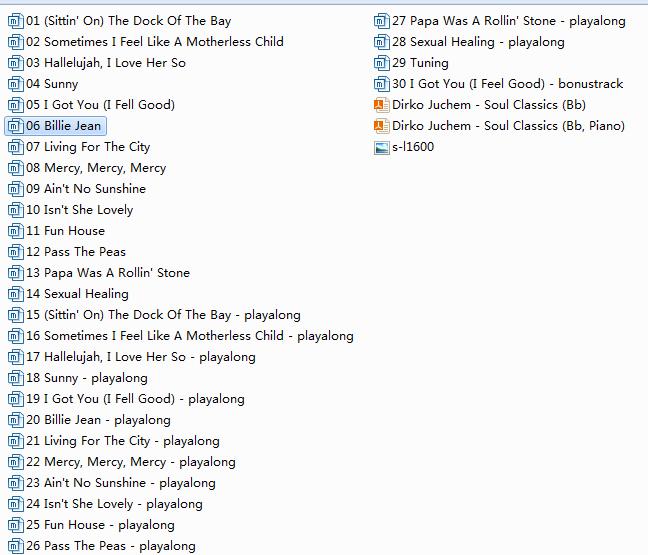Viewport: 648px width, 555px height.
Task: Click the icon next to 04 Sunny
Action: click(x=16, y=84)
